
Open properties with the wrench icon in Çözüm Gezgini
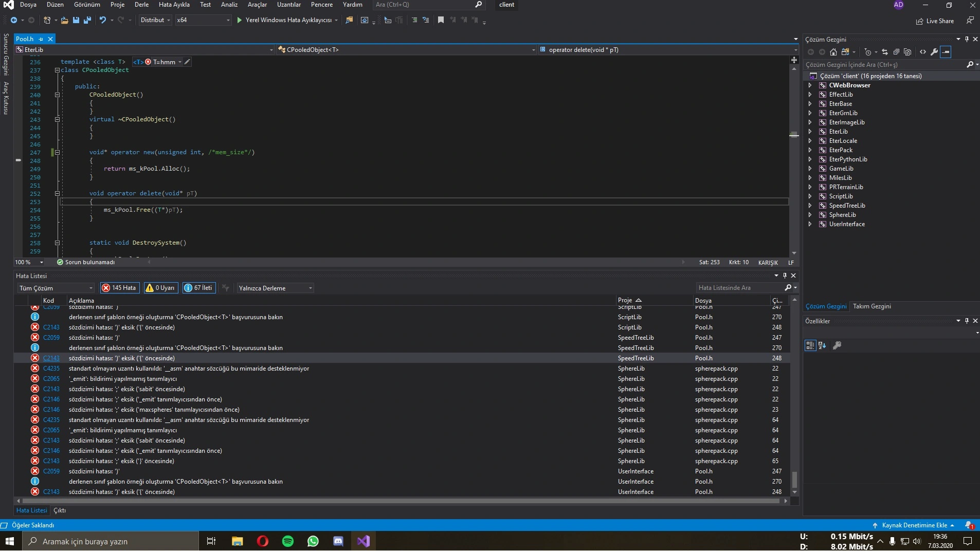[934, 52]
